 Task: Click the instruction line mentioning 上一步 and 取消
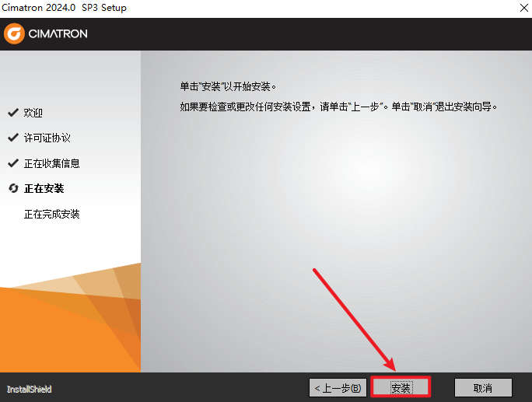338,106
